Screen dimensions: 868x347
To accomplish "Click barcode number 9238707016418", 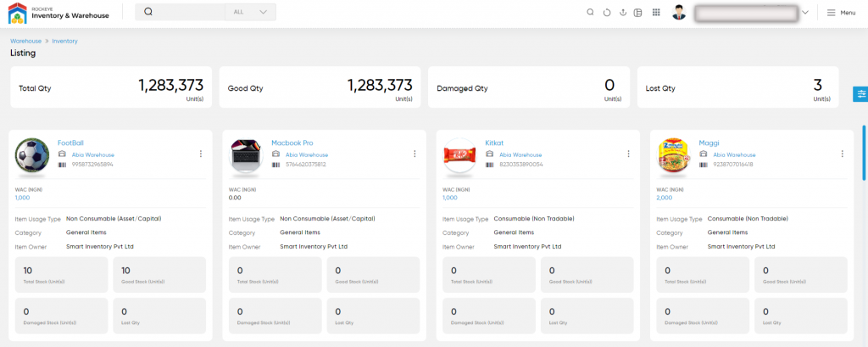I will 733,165.
